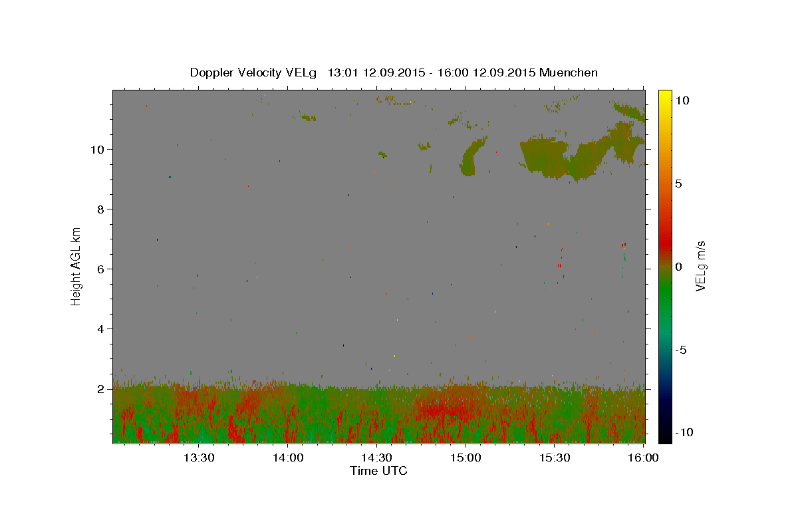Click the height tick label 6
798x532 pixels.
(100, 269)
